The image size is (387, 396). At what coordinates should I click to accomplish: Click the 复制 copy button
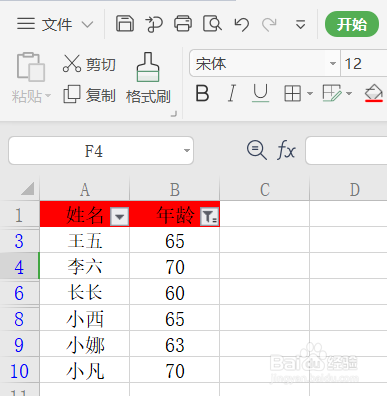coord(89,95)
